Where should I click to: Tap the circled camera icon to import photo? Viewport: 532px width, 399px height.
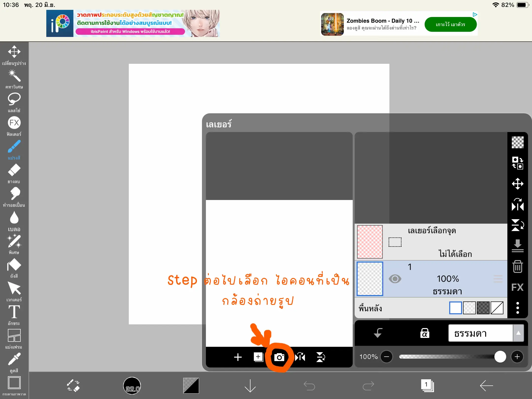(280, 357)
